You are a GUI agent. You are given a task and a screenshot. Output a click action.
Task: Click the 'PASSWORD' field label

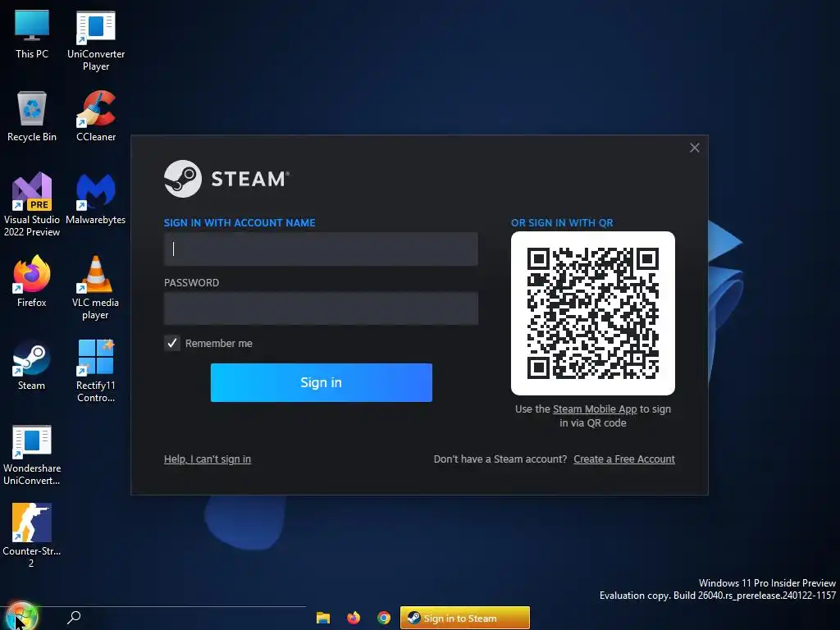[x=191, y=283]
